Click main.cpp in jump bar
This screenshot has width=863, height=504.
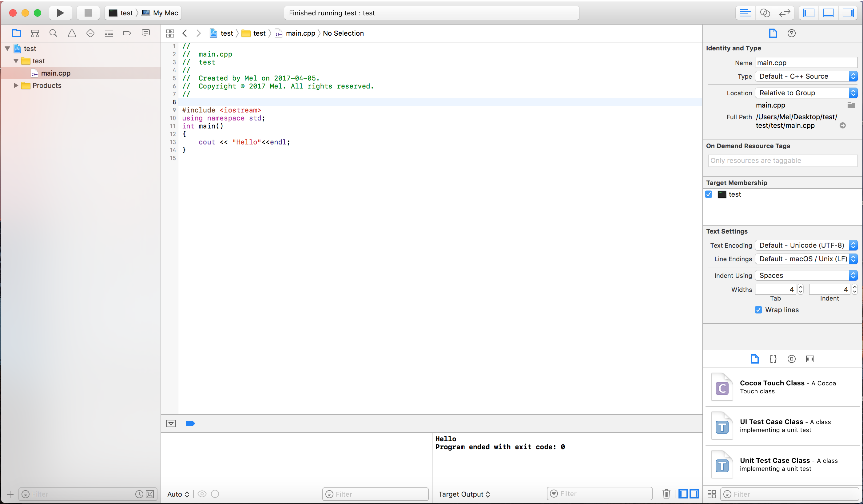pos(300,33)
